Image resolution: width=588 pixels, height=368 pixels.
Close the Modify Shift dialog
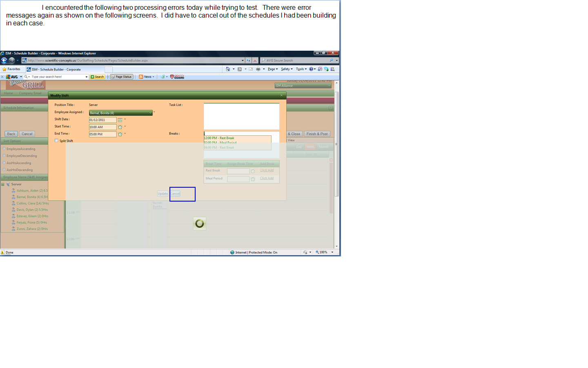point(281,95)
